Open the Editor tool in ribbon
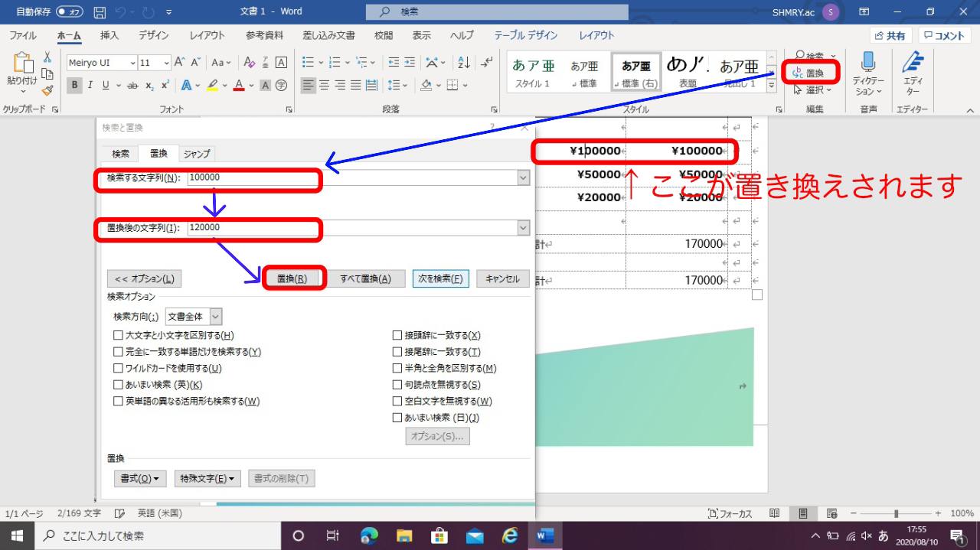 [x=912, y=73]
